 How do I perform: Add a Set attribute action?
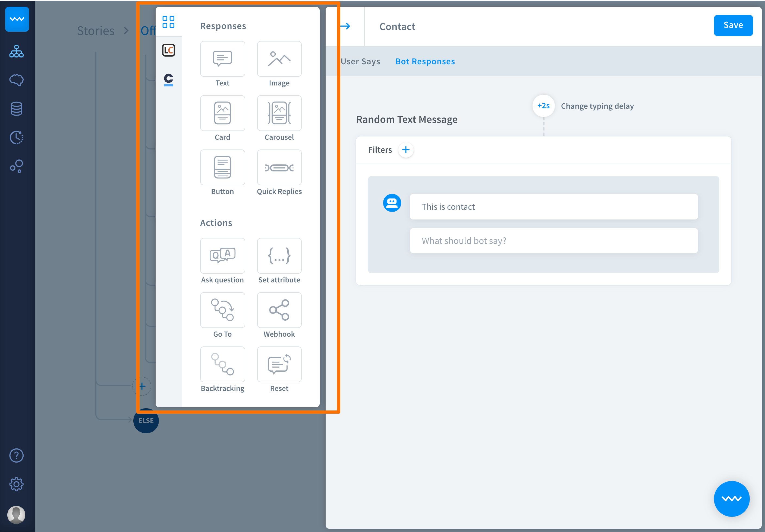pyautogui.click(x=279, y=256)
